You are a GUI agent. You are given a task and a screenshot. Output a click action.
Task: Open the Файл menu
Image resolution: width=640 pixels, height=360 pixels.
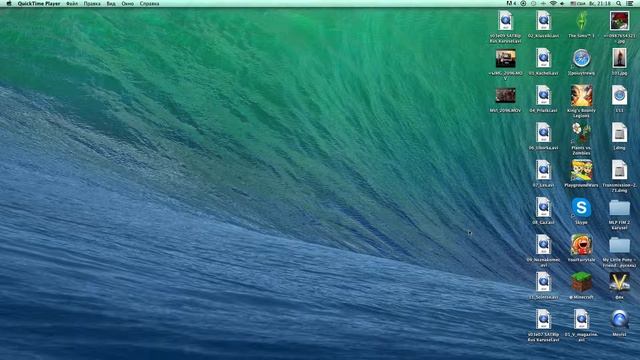72,3
